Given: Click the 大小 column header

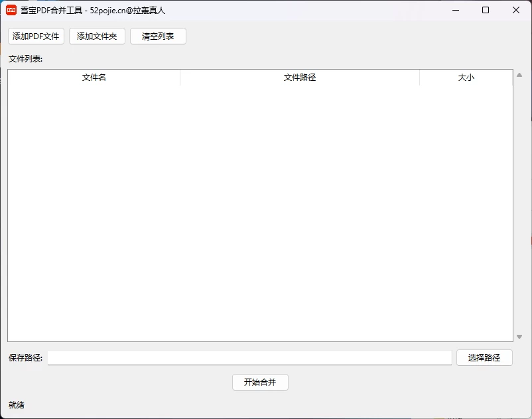Looking at the screenshot, I should 467,78.
